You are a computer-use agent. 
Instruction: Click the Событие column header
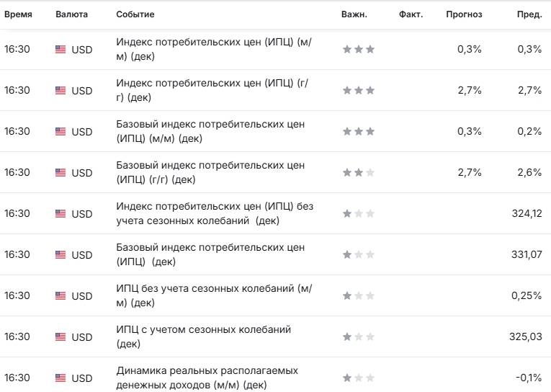[x=135, y=14]
